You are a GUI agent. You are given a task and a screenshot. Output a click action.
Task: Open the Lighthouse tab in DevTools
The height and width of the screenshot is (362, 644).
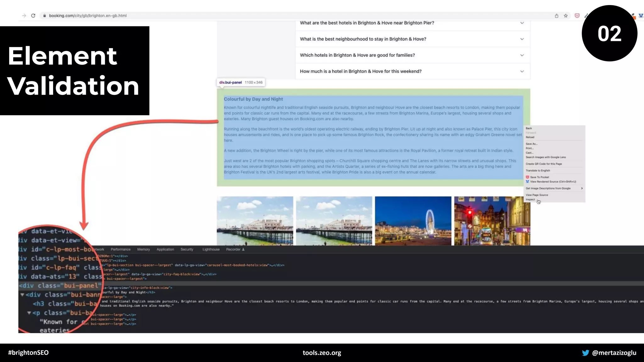coord(211,250)
